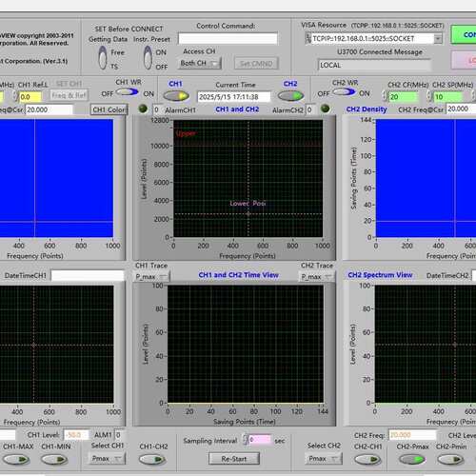Flip the Getting Data Free/TS switch
The height and width of the screenshot is (476, 476).
103,58
